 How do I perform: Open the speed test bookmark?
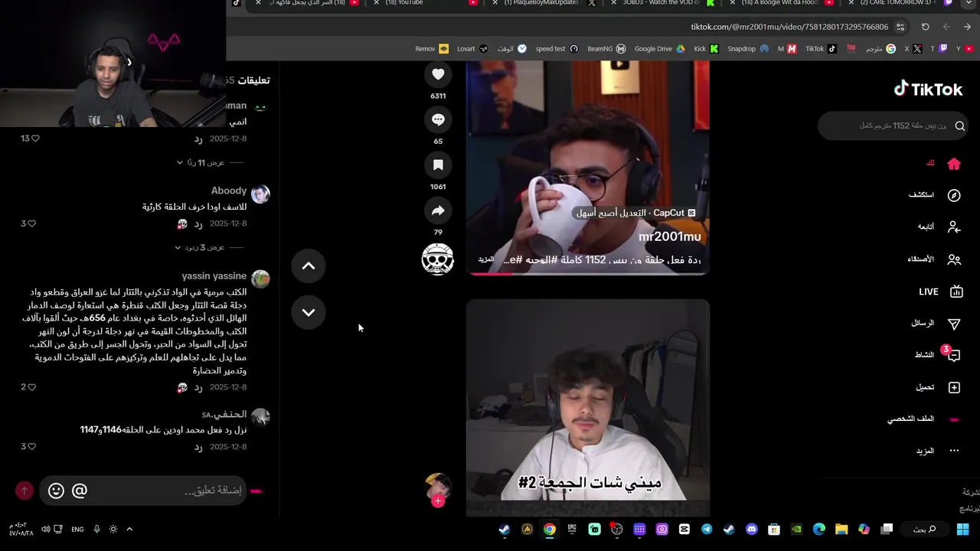(x=557, y=49)
